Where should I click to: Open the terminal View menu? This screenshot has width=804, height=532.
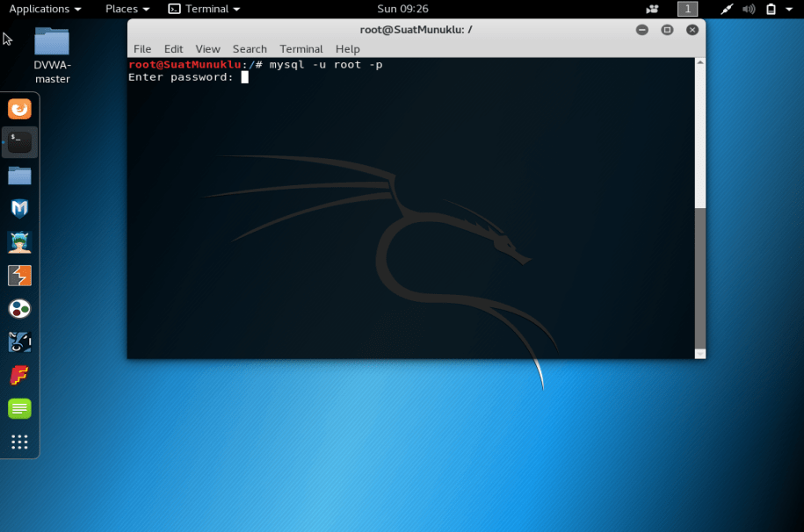207,48
